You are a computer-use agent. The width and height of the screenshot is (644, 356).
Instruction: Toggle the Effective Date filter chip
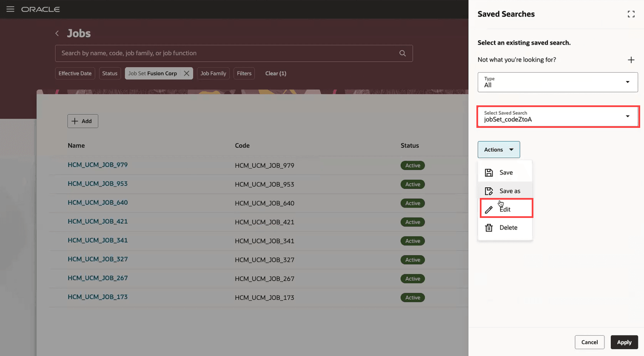click(x=75, y=73)
